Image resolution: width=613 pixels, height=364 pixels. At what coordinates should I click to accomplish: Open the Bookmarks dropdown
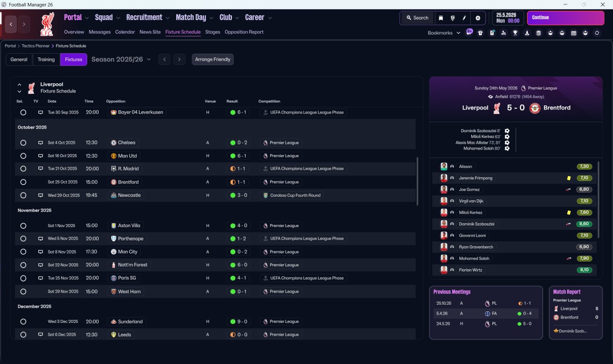point(444,33)
